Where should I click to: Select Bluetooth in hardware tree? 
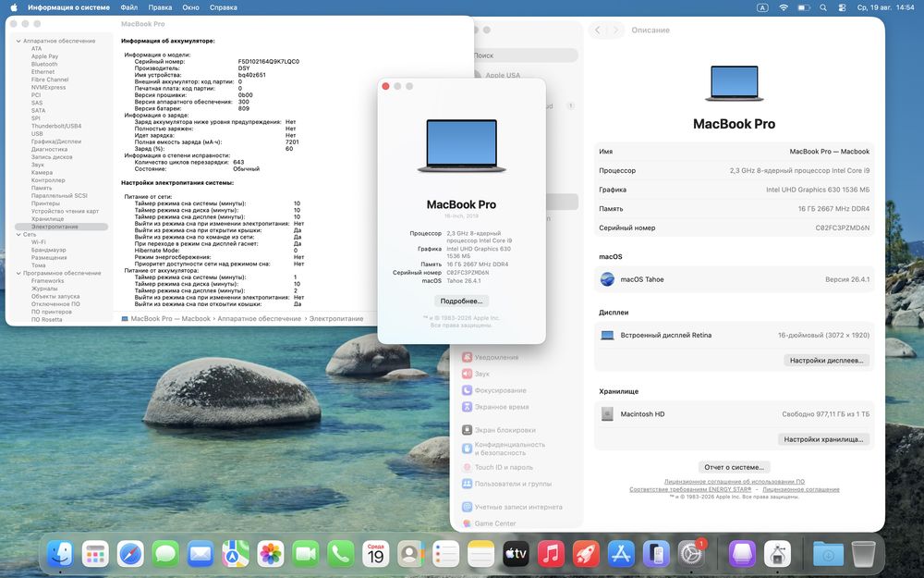coord(44,64)
